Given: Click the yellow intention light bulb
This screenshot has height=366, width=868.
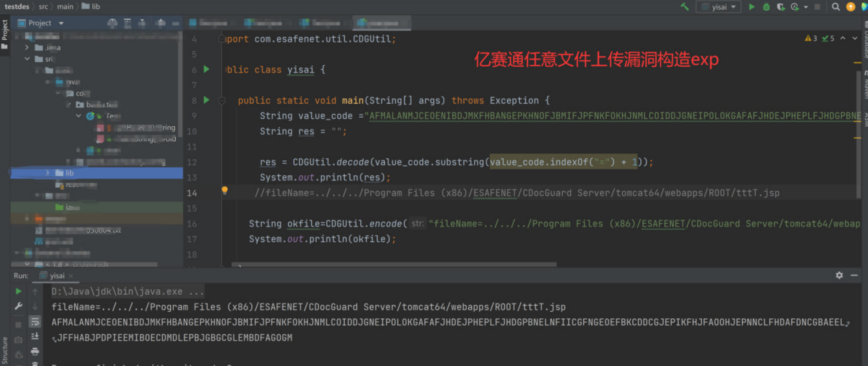Looking at the screenshot, I should coord(225,190).
